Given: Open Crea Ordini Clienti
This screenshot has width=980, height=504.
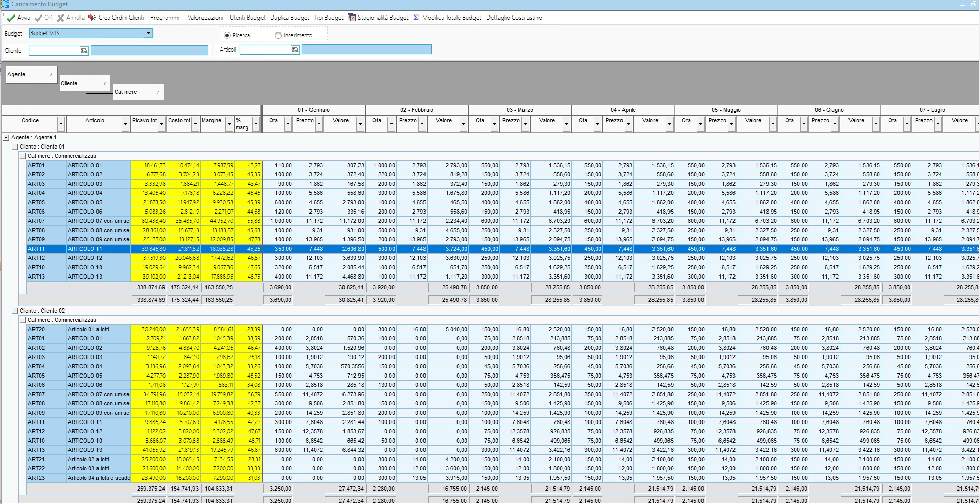Looking at the screenshot, I should click(117, 18).
